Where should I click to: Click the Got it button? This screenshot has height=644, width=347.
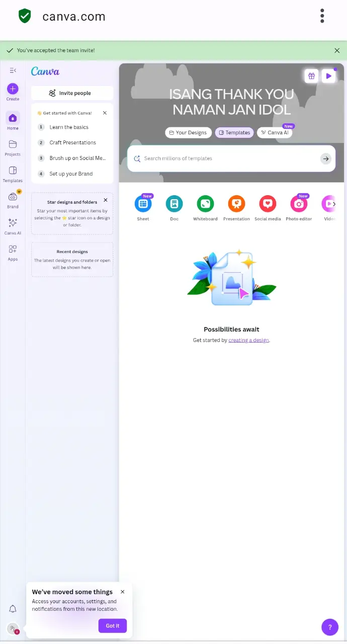click(113, 626)
